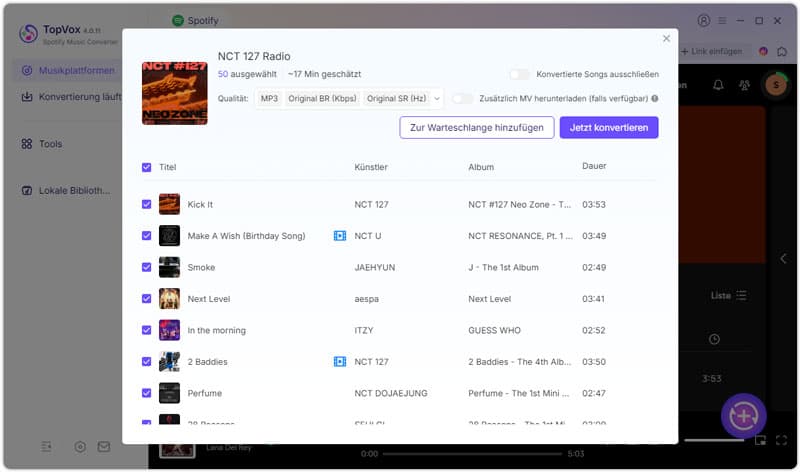Click + Link einfügen button
The width and height of the screenshot is (800, 472).
[712, 52]
